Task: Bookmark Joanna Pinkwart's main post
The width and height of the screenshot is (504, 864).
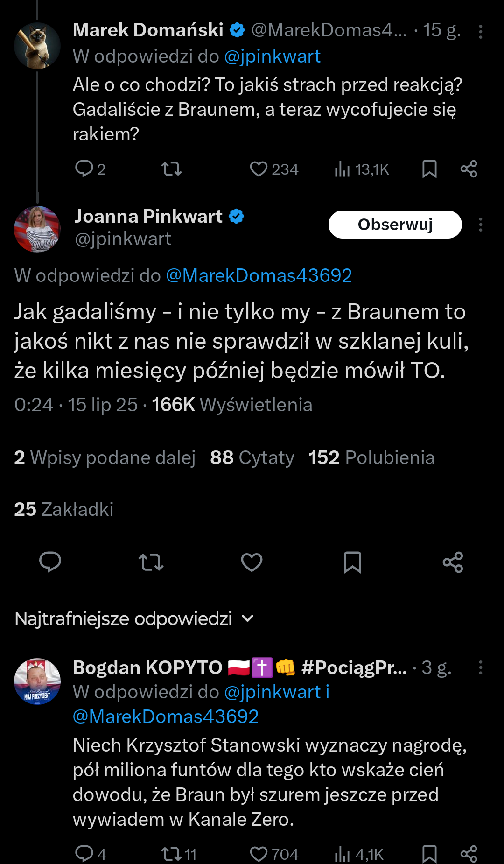Action: (352, 562)
